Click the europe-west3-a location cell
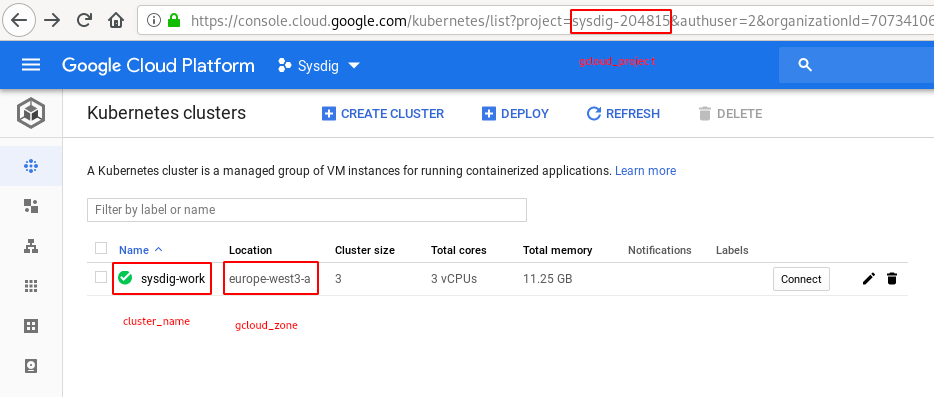Screen dimensions: 934x397 [270, 278]
